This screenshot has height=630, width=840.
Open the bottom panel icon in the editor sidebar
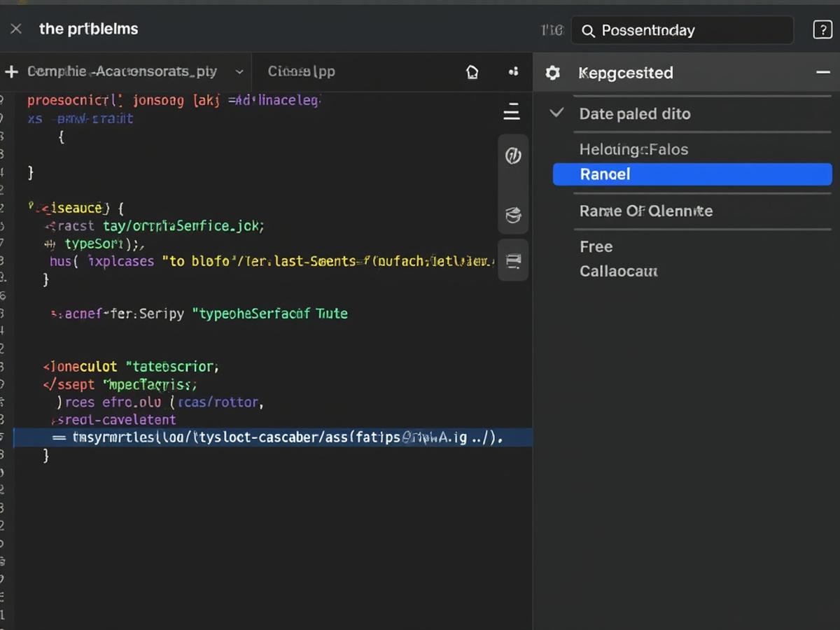pyautogui.click(x=513, y=260)
